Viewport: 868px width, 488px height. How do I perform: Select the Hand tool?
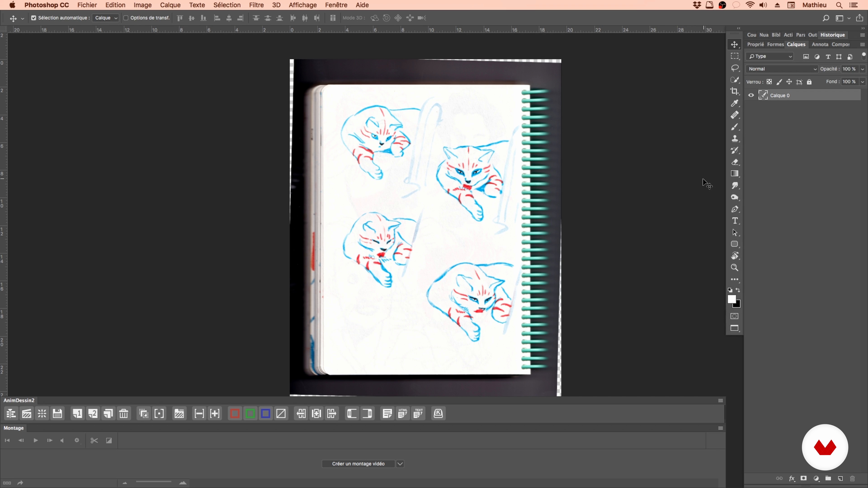point(735,256)
